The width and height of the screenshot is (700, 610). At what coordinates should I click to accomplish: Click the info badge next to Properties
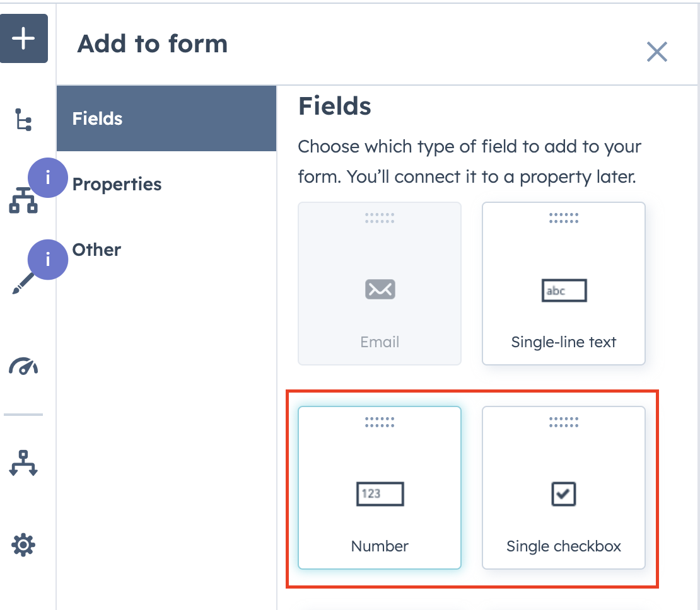pos(47,178)
